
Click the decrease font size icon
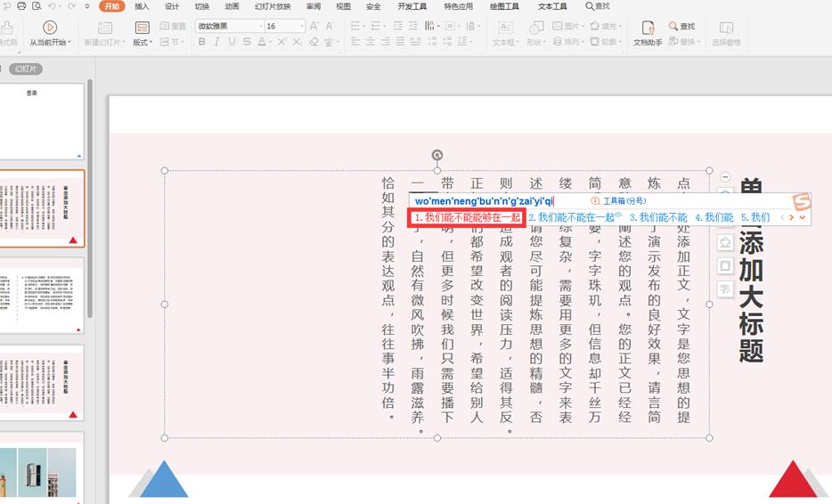coord(330,26)
